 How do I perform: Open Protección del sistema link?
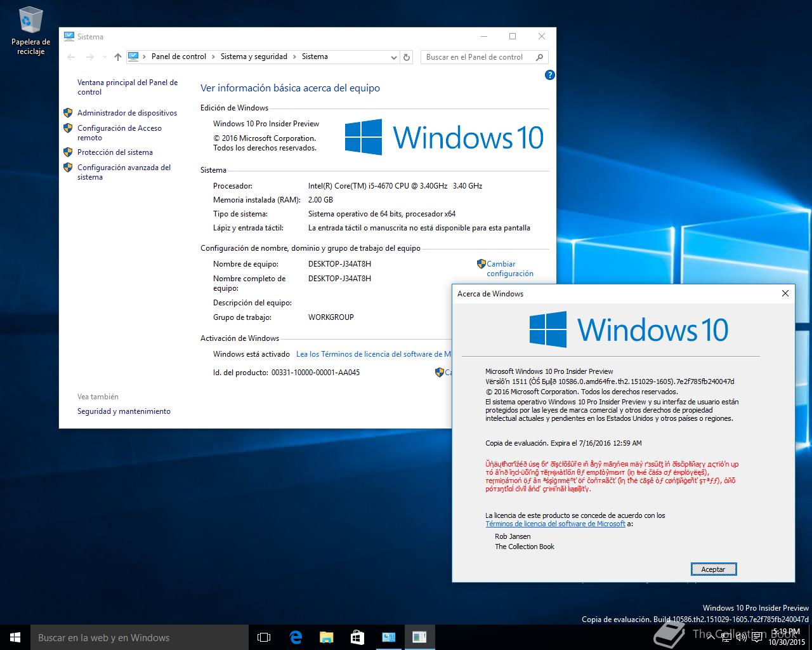click(115, 152)
